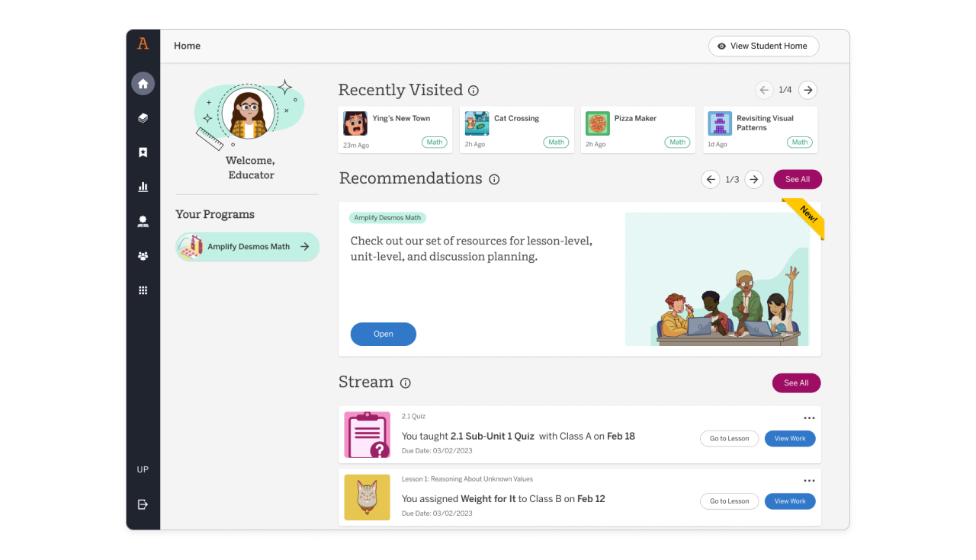
Task: Select the Home icon in the sidebar
Action: (x=143, y=83)
